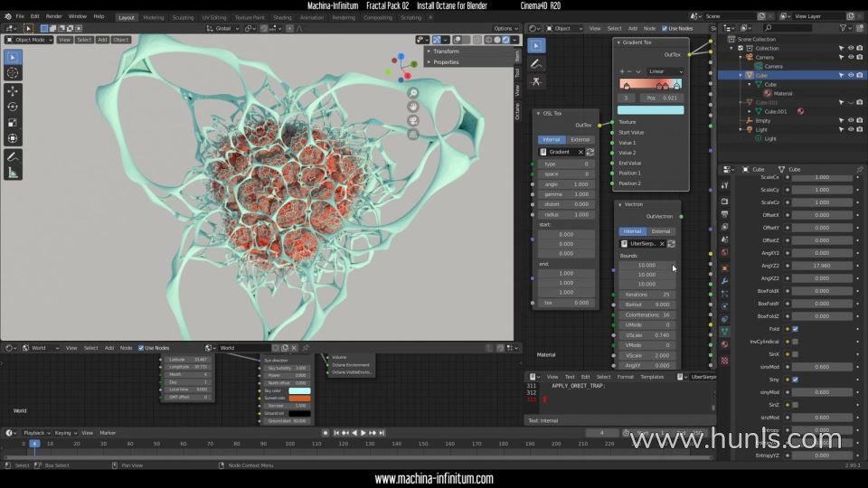Select the Annotate tool in node editor
868x488 pixels.
click(x=537, y=64)
